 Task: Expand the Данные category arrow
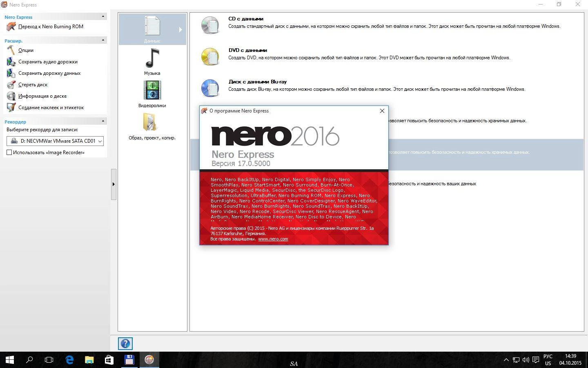point(180,29)
